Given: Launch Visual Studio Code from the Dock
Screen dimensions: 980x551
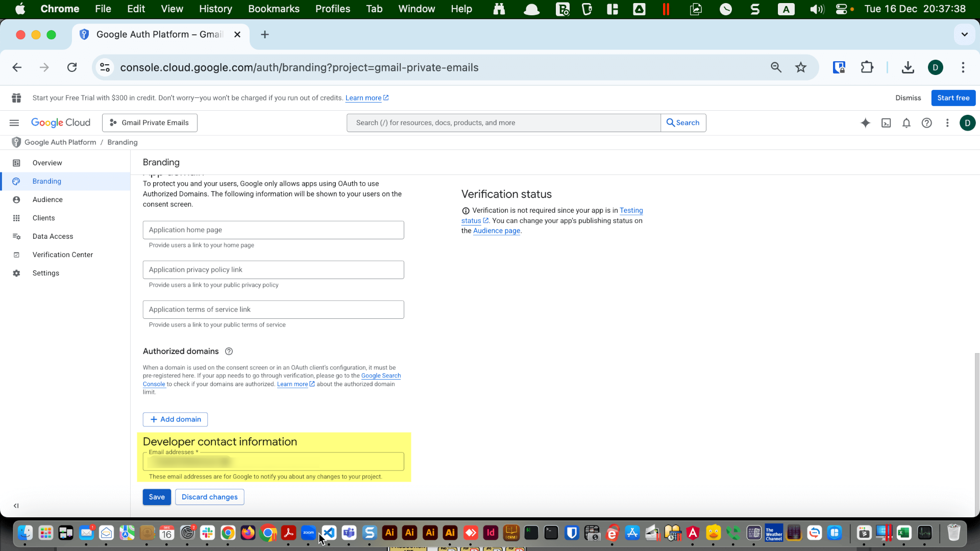Looking at the screenshot, I should [x=329, y=533].
